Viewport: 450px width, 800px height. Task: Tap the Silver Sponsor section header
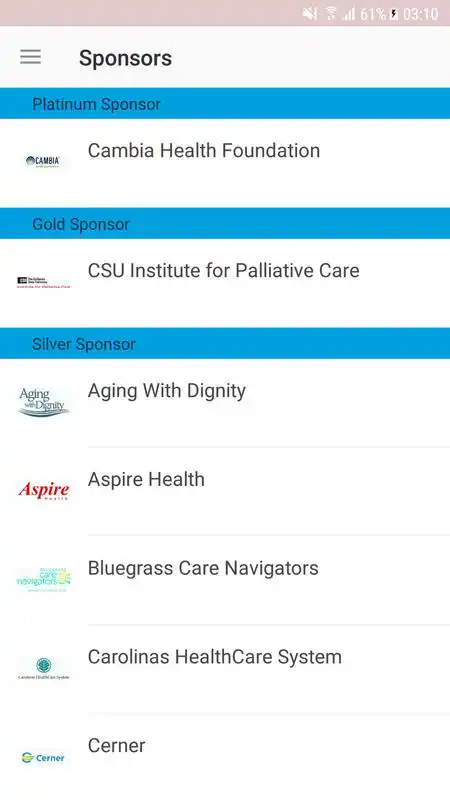coord(225,343)
